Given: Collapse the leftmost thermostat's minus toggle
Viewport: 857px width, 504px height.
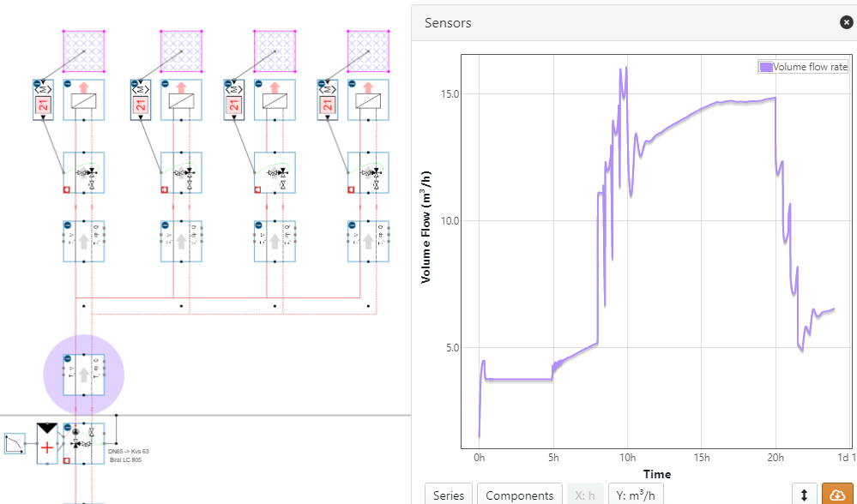Looking at the screenshot, I should 37,84.
